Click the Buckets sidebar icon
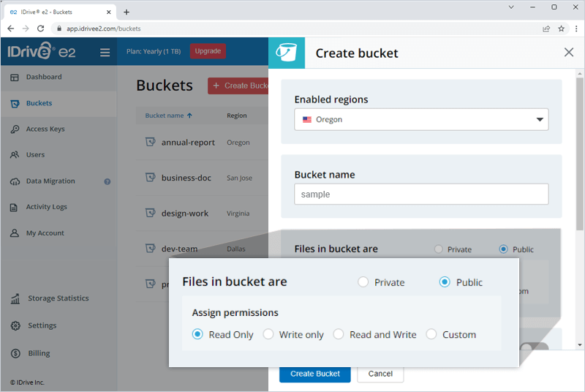585x392 pixels. 15,103
